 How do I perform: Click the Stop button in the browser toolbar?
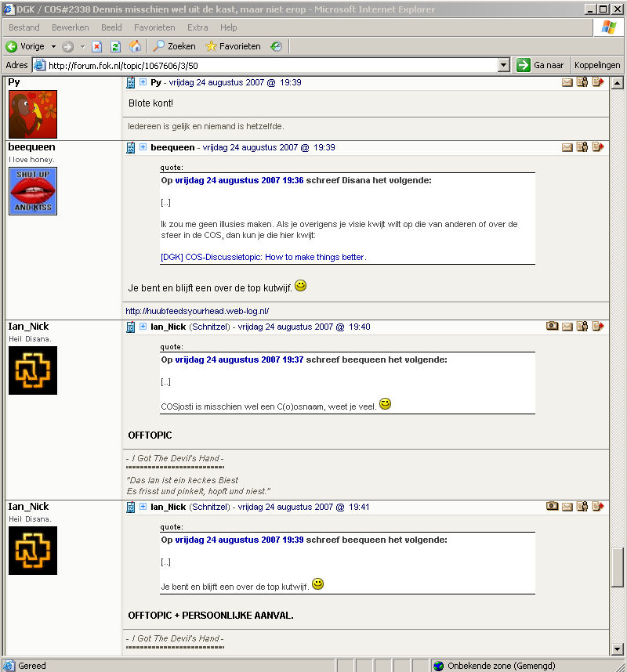[x=97, y=46]
